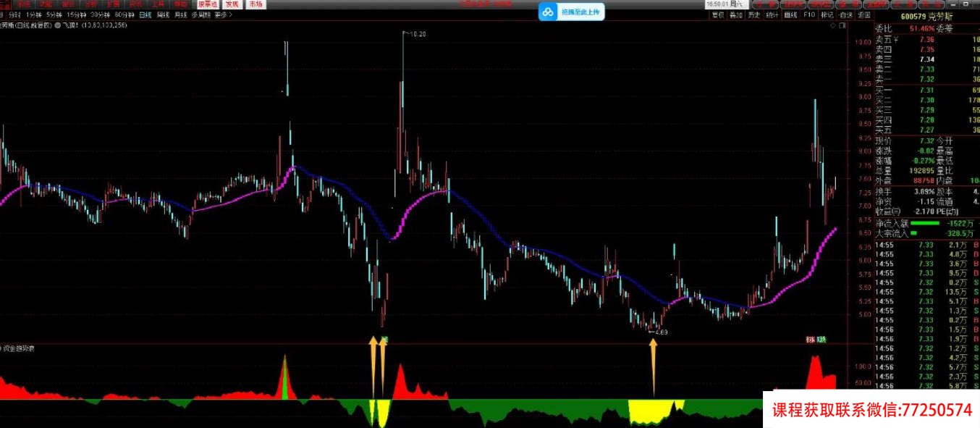Viewport: 980px width, 428px height.
Task: Click the trade tick with 13.5万 volume
Action: (927, 292)
